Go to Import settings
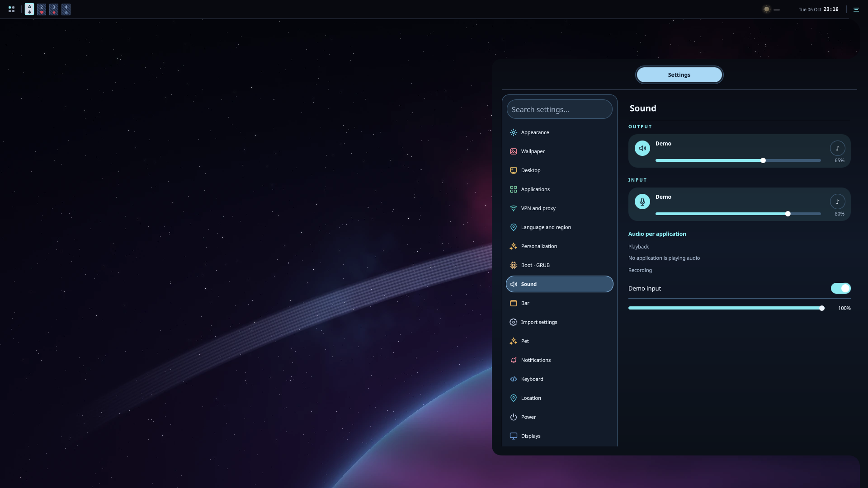This screenshot has width=868, height=488. (559, 322)
